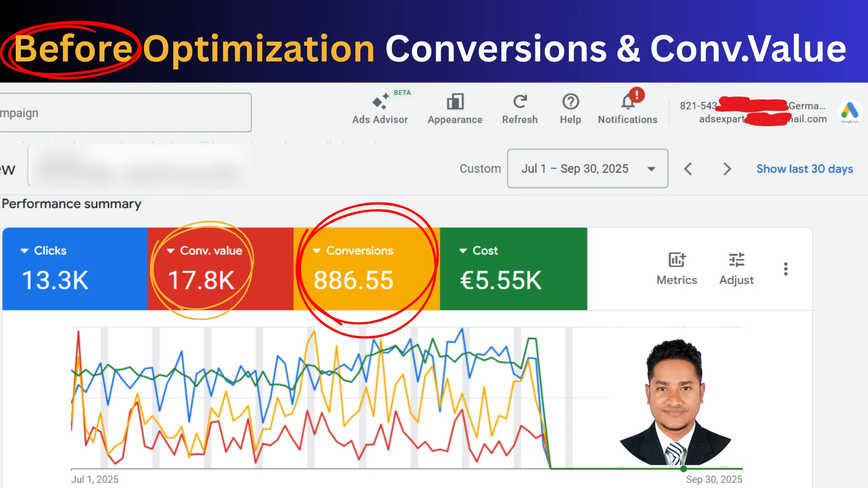Open the Notifications bell icon

(x=628, y=102)
